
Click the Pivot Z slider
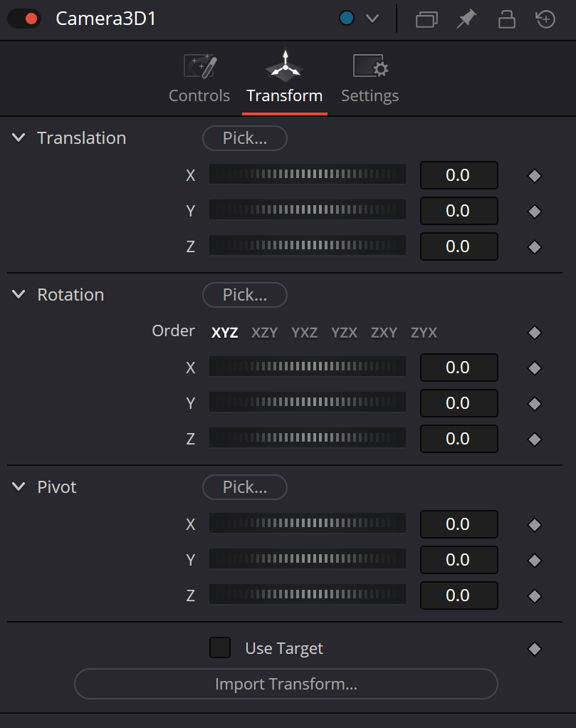click(308, 594)
